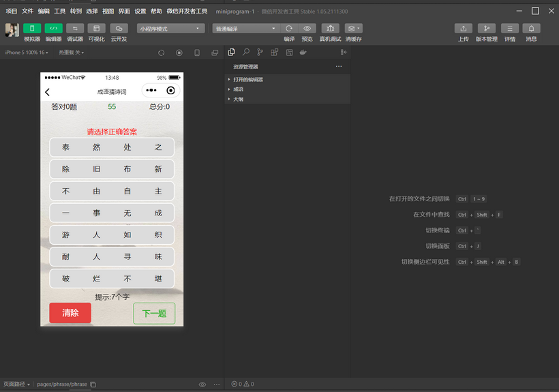Screen dimensions: 559x392
Task: Select the search icon in editor sidebar
Action: pyautogui.click(x=246, y=52)
